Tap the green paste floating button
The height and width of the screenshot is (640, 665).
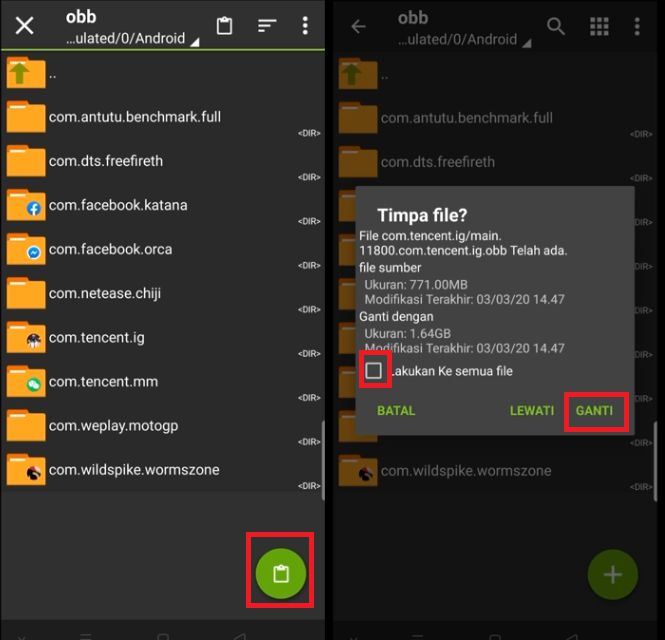click(280, 573)
